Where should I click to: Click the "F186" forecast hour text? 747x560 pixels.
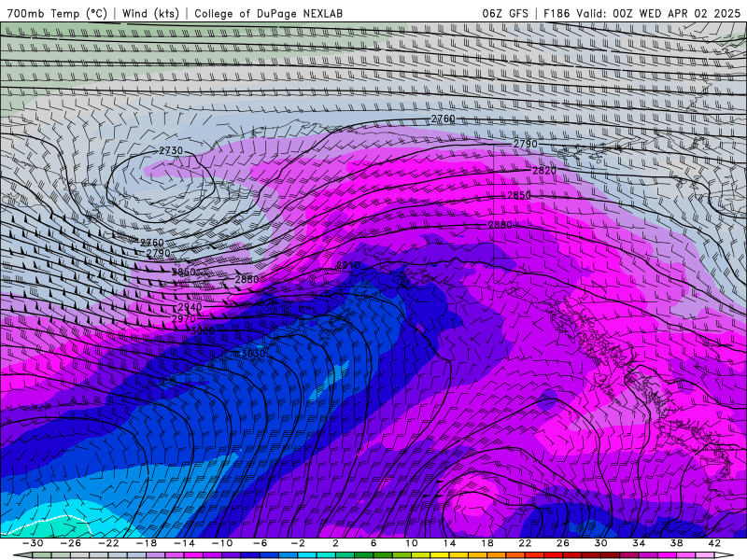pos(556,14)
